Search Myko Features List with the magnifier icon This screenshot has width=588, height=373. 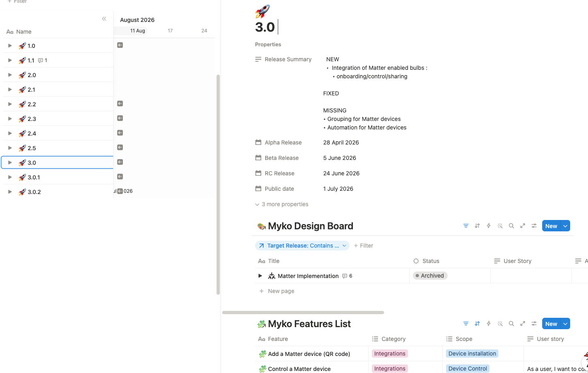point(511,324)
